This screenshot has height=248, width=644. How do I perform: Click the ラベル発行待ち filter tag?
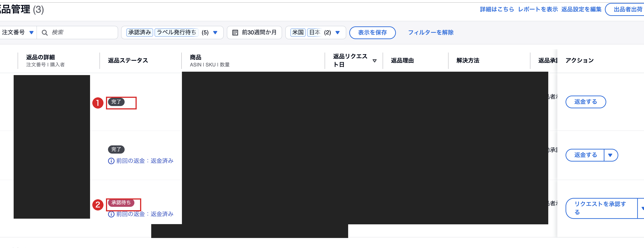(176, 33)
